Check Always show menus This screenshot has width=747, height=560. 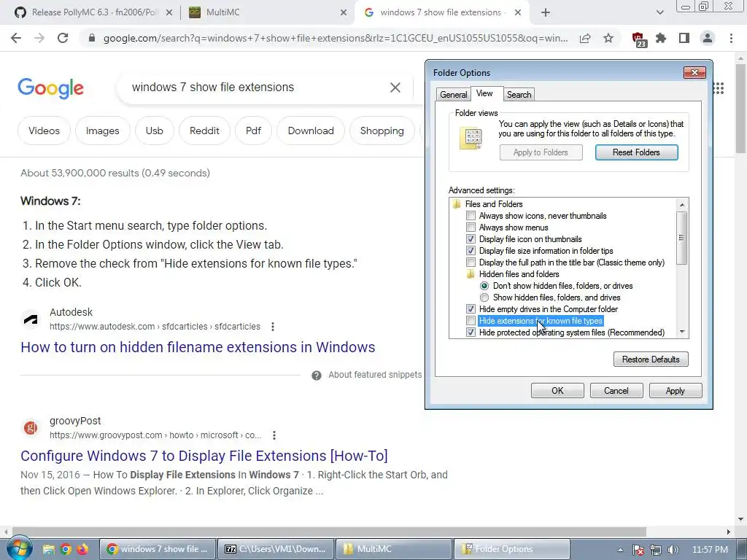(471, 227)
